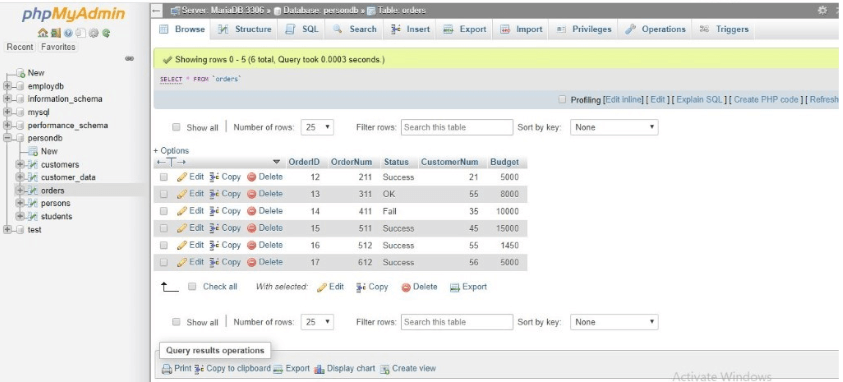Tick the row checkbox for OrderID 14
The image size is (843, 382).
click(164, 211)
